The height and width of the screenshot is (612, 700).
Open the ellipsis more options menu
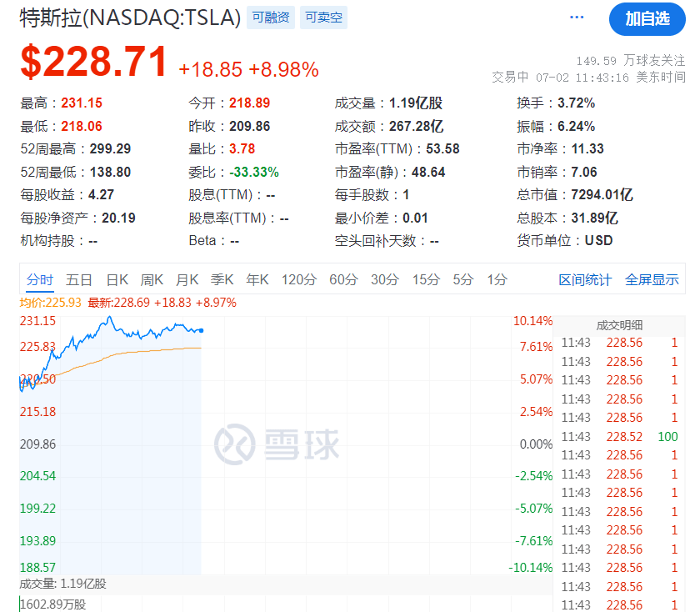576,16
